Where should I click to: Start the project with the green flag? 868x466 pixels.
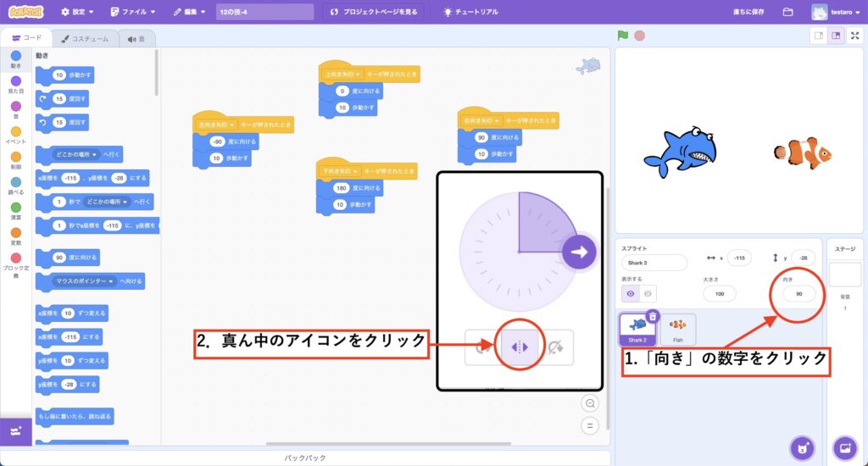click(x=623, y=36)
